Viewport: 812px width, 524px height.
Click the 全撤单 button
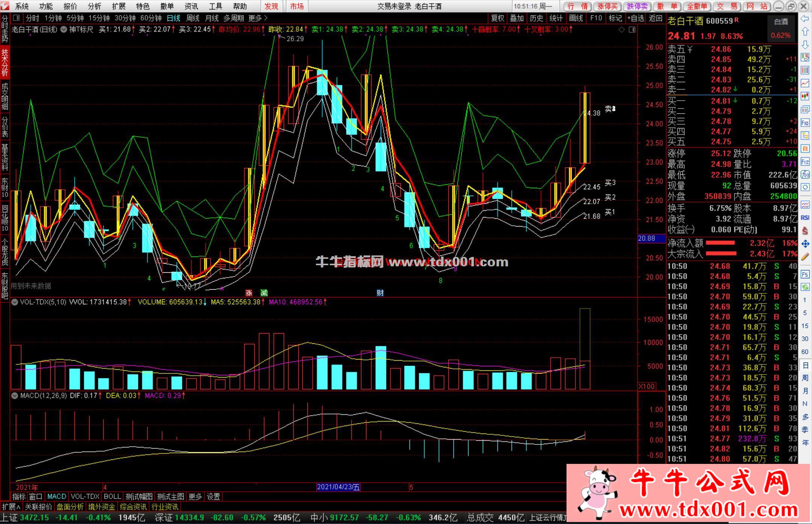point(697,6)
